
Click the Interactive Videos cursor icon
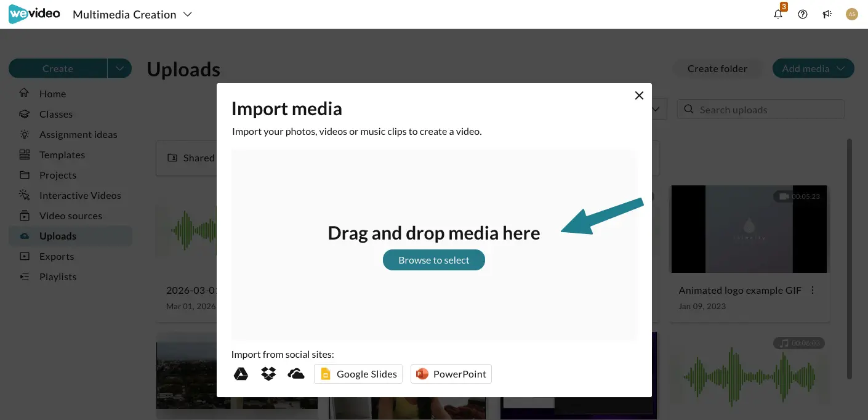(x=25, y=195)
